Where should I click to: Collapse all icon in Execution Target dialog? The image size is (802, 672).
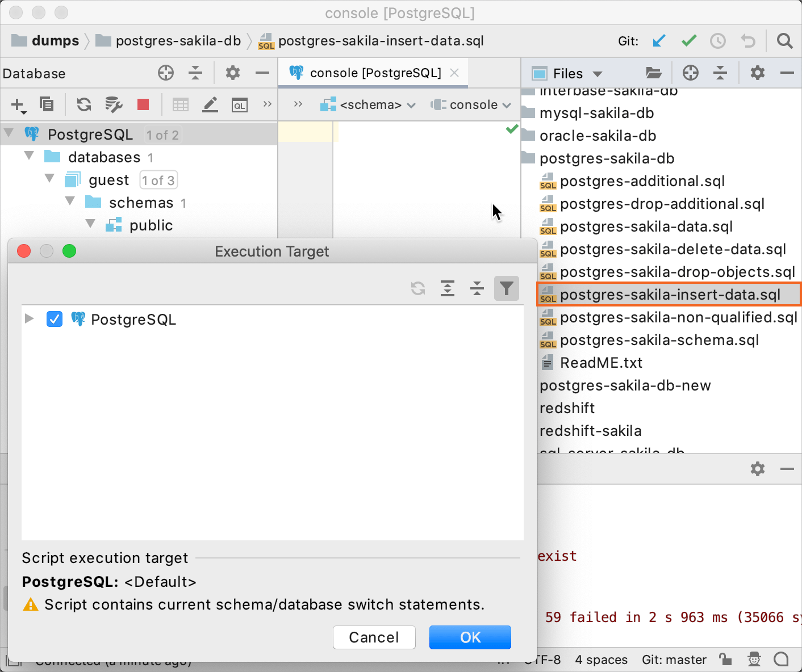coord(477,288)
